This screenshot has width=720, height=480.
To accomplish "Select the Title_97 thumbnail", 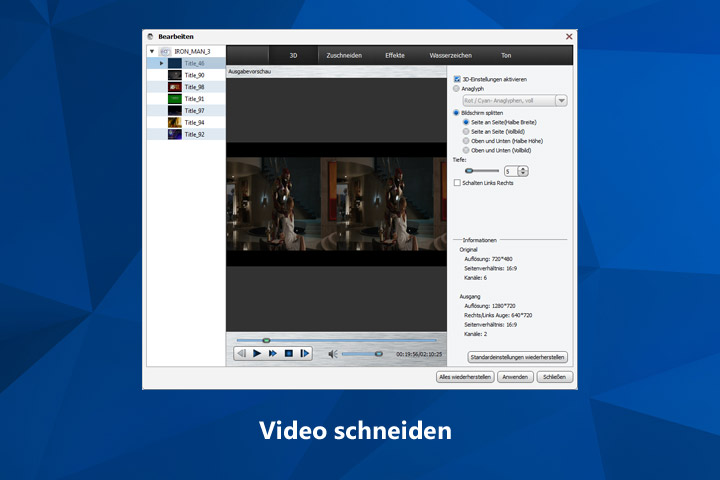I will click(175, 111).
